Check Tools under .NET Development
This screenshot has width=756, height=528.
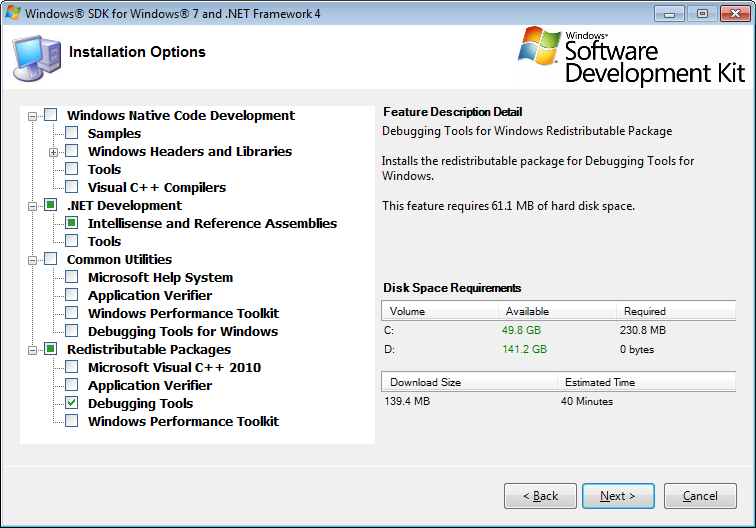pos(71,241)
